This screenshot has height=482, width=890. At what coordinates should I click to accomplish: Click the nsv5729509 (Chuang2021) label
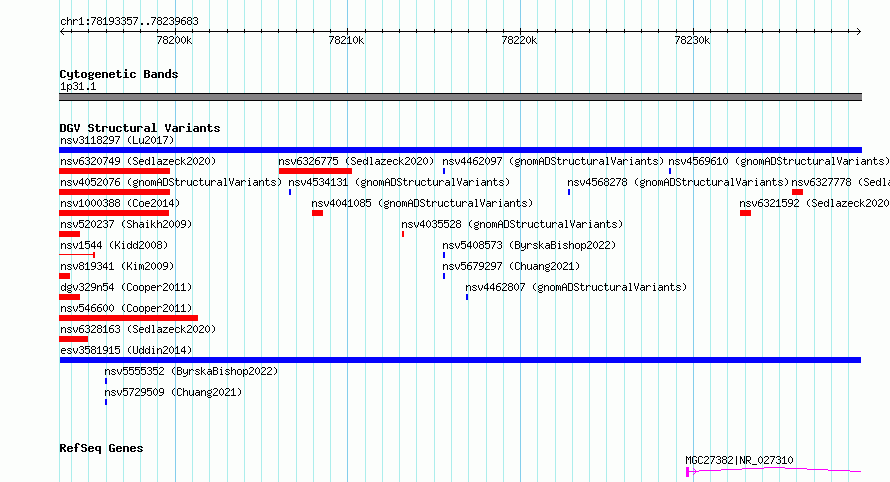(173, 392)
